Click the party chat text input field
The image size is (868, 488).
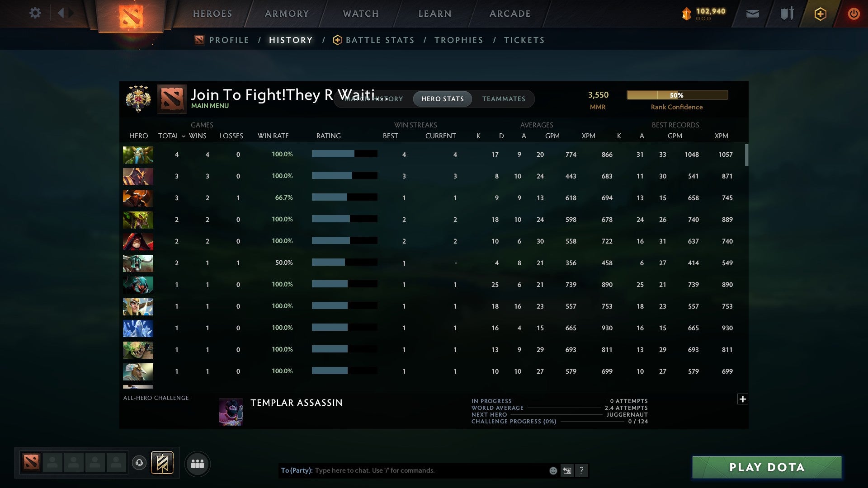pyautogui.click(x=407, y=470)
